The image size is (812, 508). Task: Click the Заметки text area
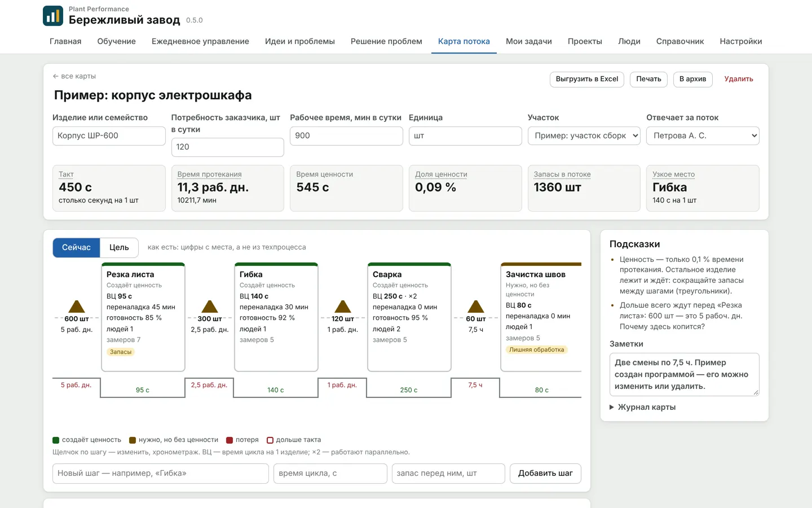pyautogui.click(x=685, y=374)
